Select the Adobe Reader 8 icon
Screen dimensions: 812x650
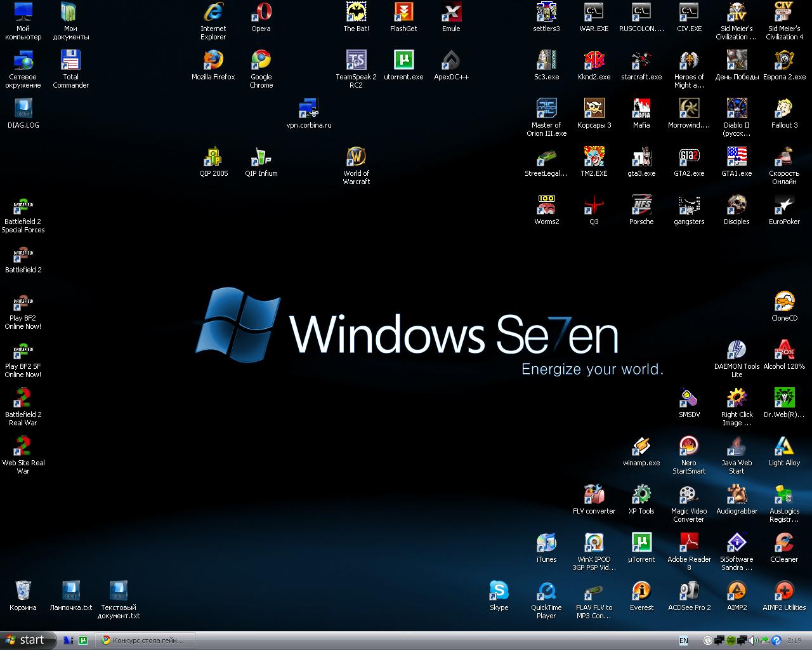tap(689, 543)
